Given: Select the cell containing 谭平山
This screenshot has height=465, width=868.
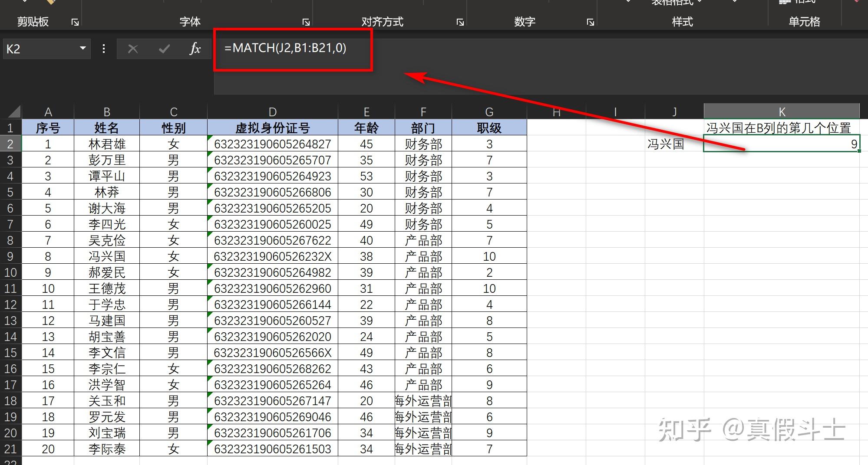Looking at the screenshot, I should 107,176.
